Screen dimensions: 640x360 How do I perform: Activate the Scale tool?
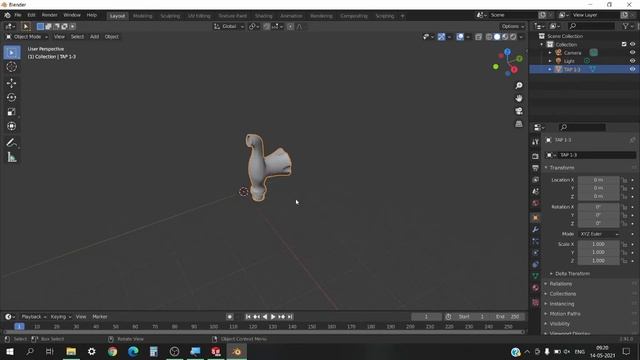[x=11, y=111]
